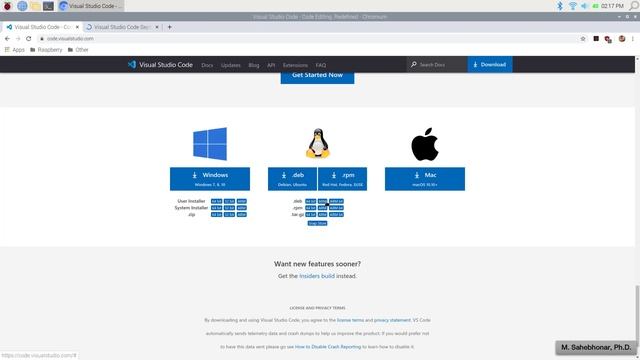Select the .deb ARM 64 link
Screen dimensions: 640x360
pyautogui.click(x=336, y=201)
